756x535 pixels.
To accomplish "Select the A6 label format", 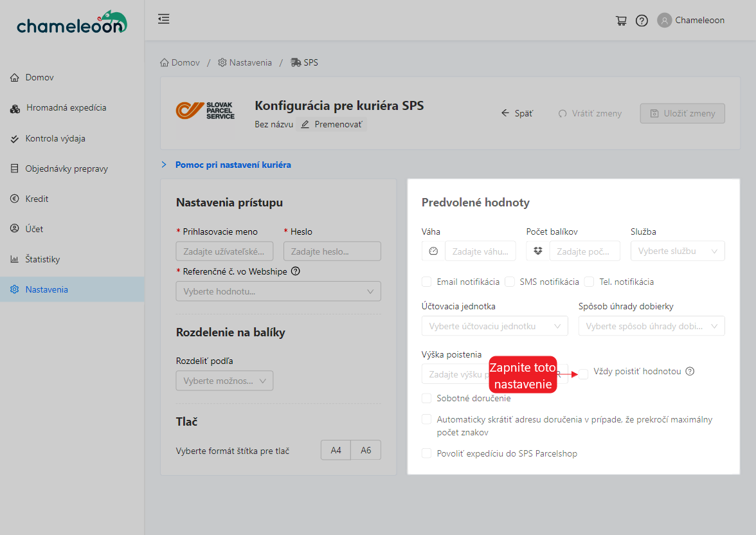I will point(366,450).
